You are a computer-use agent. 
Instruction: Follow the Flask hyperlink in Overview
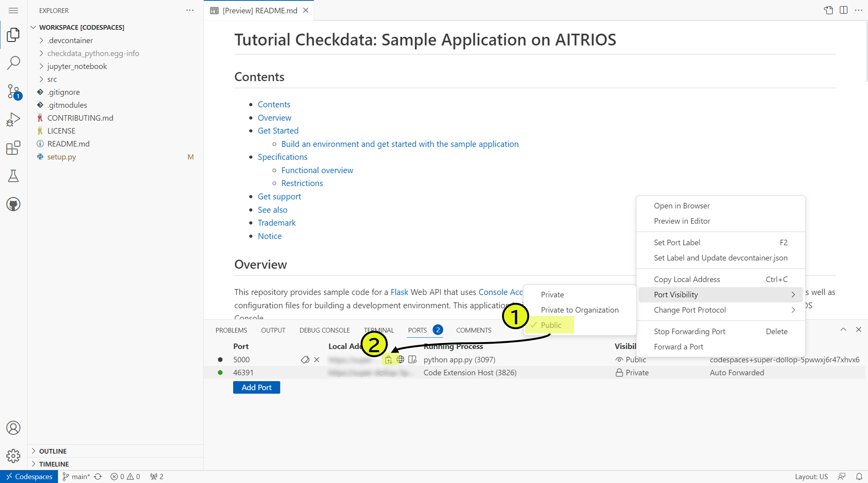tap(399, 292)
